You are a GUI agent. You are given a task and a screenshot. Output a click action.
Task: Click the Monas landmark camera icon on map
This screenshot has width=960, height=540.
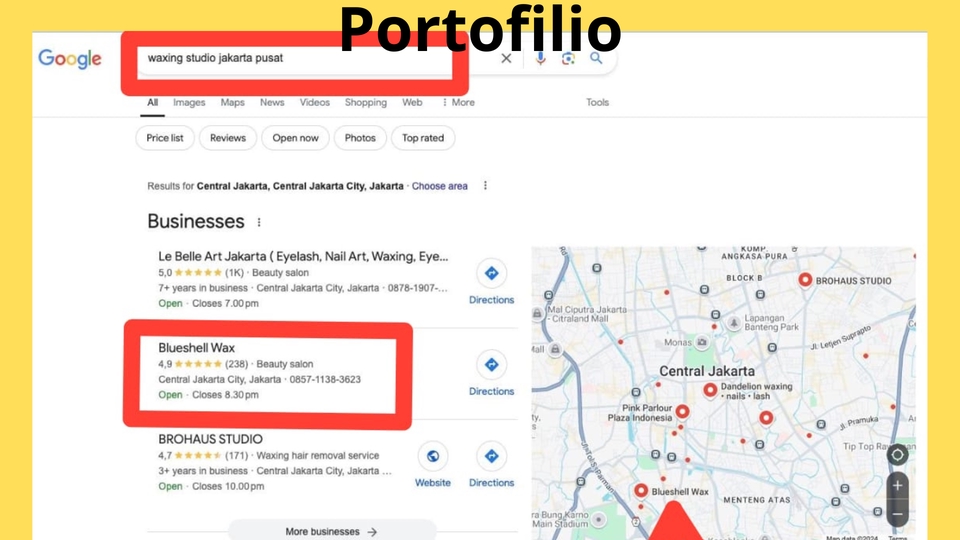(x=702, y=342)
